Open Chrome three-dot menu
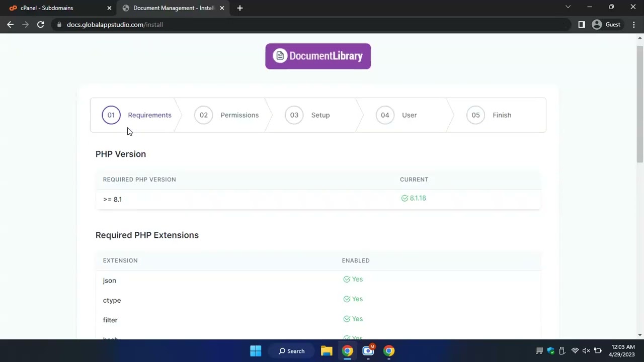Screen dimensions: 644x362 (633, 25)
